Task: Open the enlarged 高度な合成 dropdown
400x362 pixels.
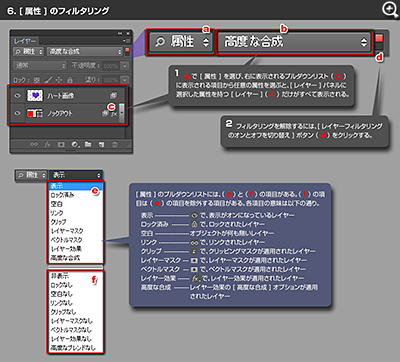Action: (294, 42)
